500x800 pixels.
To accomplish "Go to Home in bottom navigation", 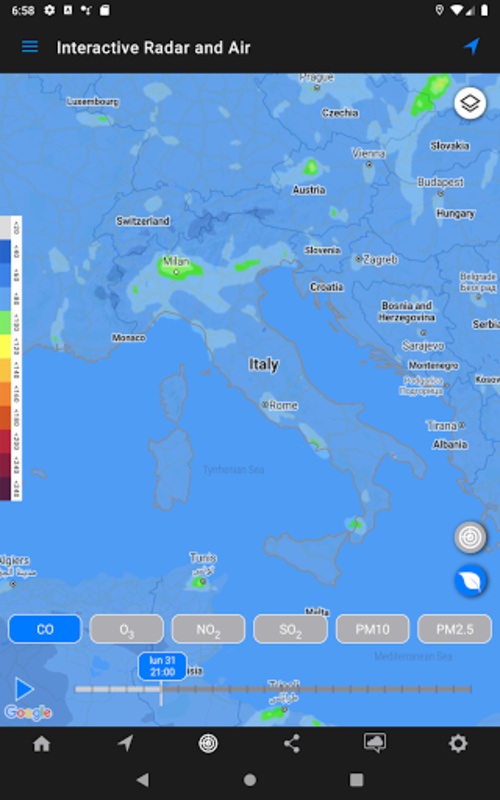I will pos(42,743).
